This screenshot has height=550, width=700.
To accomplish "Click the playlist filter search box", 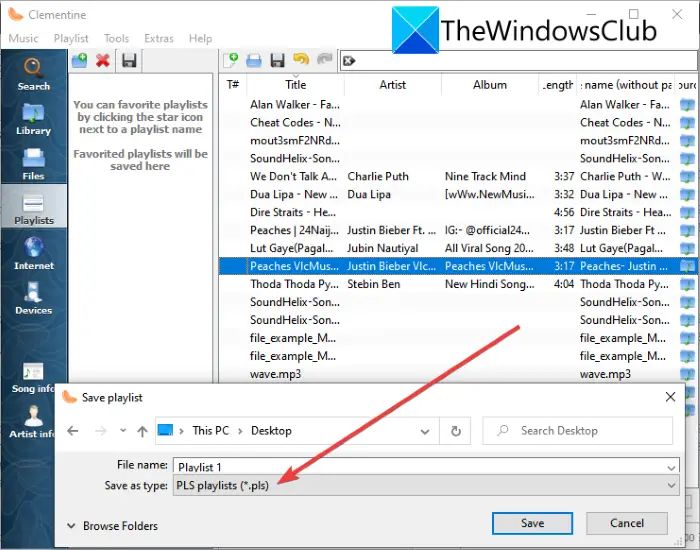I will point(518,61).
